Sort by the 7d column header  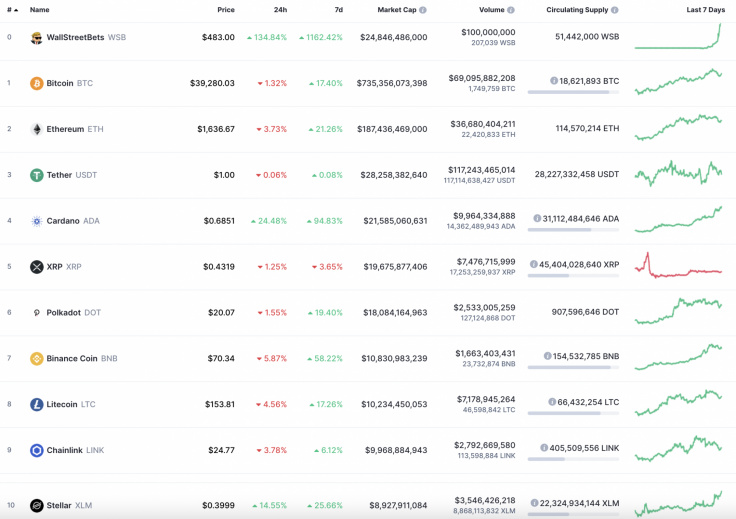[338, 10]
